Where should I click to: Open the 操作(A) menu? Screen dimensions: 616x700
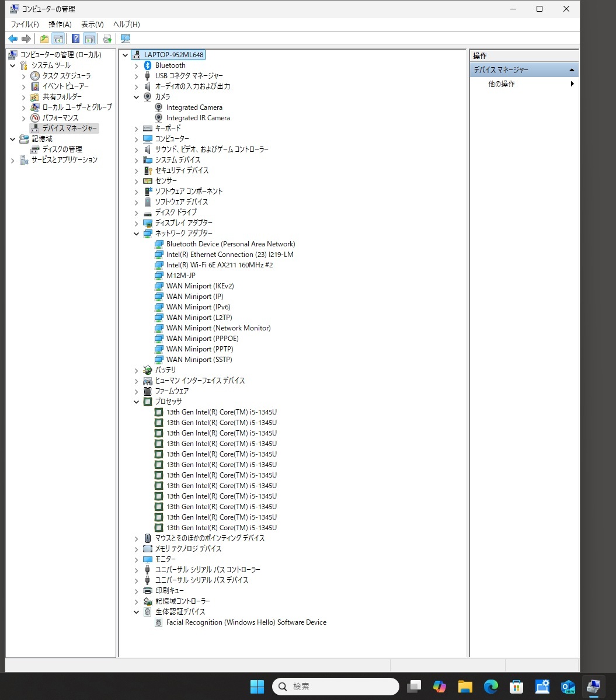tap(60, 24)
